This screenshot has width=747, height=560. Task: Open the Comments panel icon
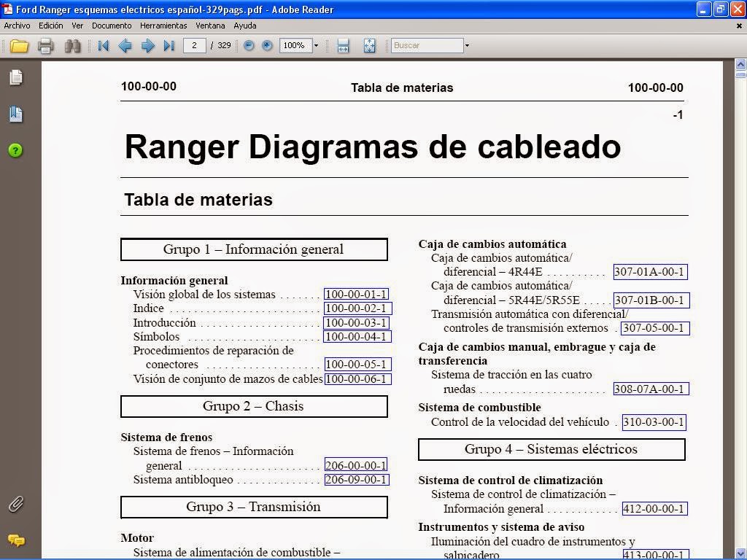pyautogui.click(x=16, y=541)
